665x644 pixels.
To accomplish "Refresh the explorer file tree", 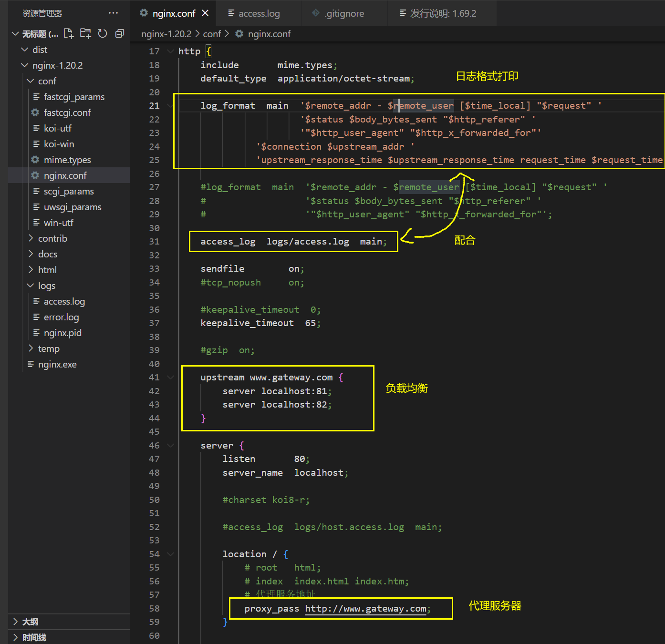I will [103, 33].
